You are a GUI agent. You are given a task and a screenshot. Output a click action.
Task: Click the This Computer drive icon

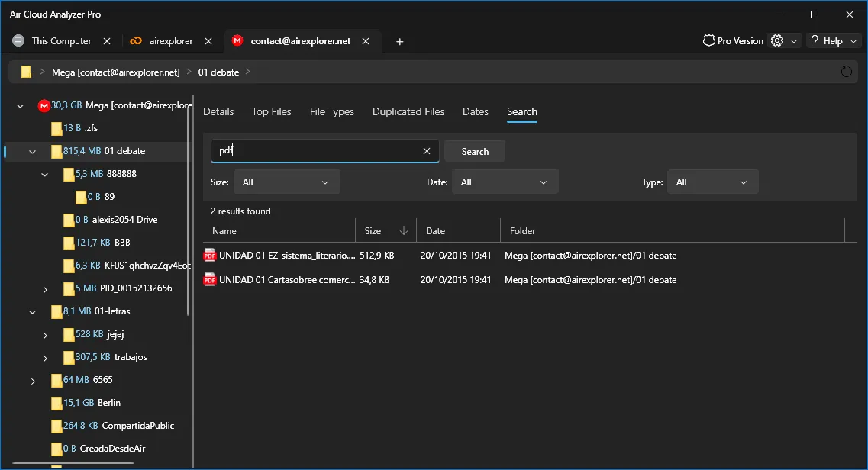(x=18, y=41)
